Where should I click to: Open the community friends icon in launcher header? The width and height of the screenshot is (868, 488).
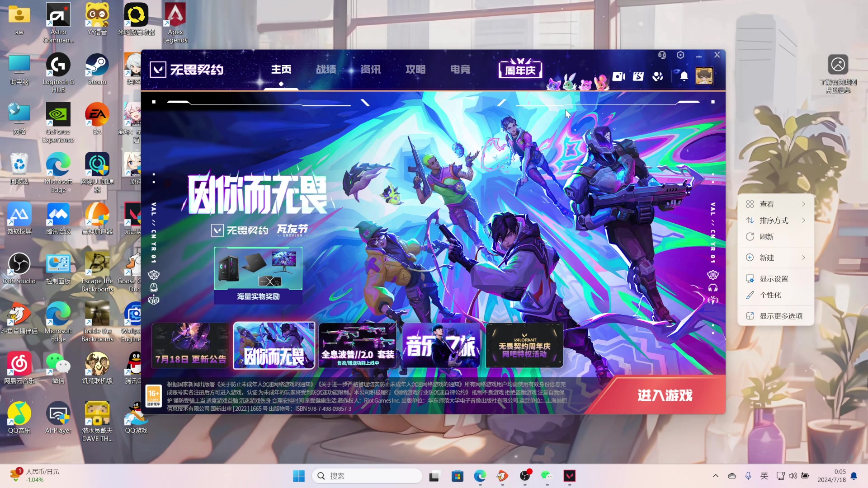658,76
